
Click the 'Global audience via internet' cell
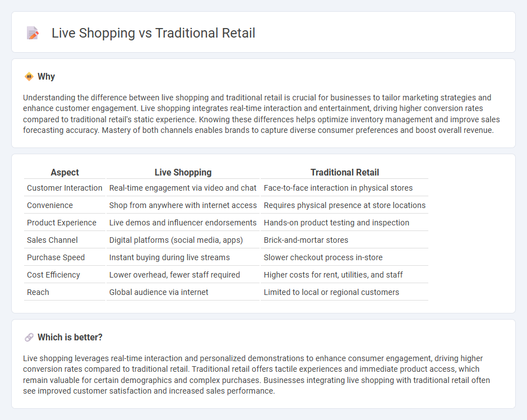tap(183, 292)
